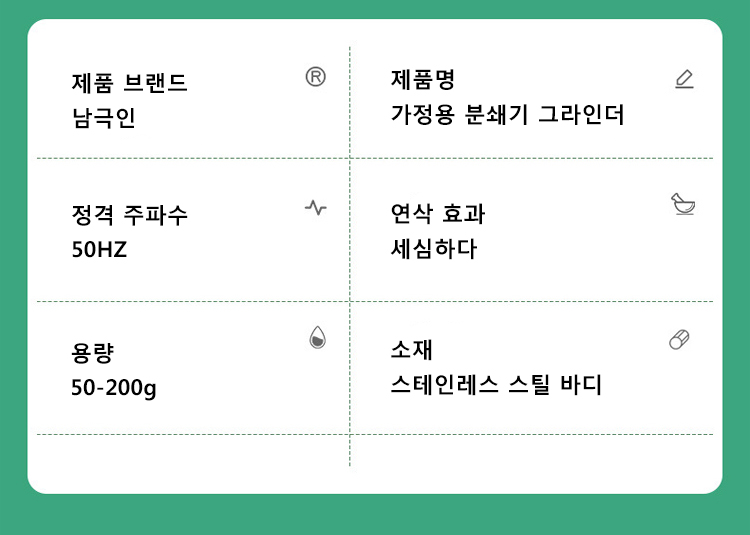750x535 pixels.
Task: Select the 가정용 분쇄기 그라인더 text
Action: point(507,115)
